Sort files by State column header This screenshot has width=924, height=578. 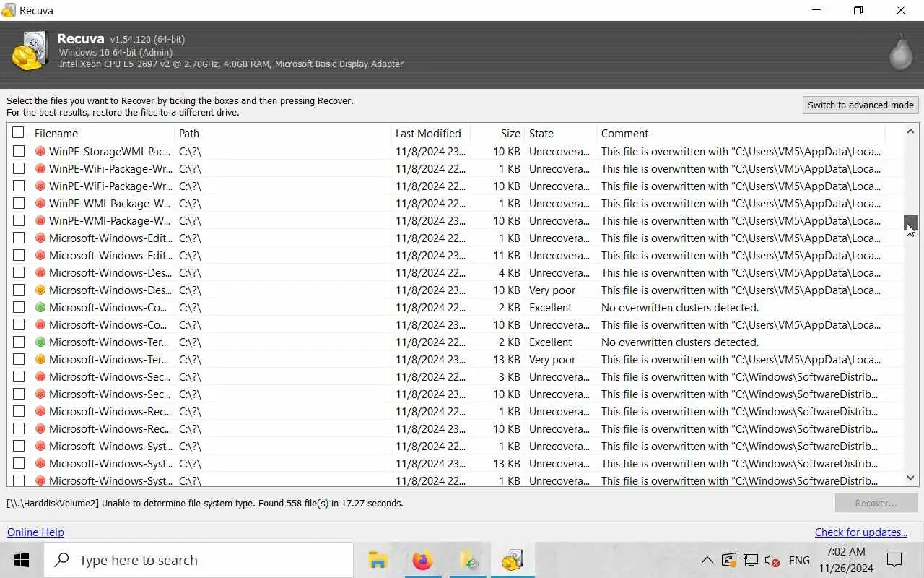click(x=561, y=133)
